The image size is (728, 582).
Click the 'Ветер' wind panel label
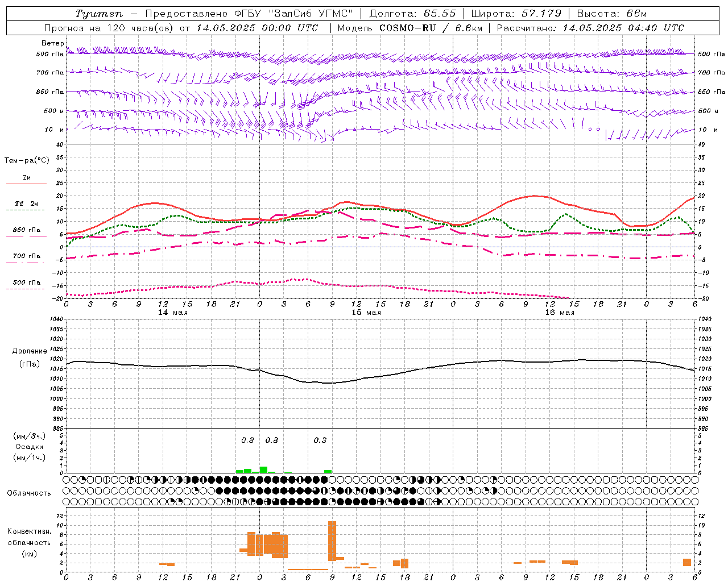click(x=52, y=43)
